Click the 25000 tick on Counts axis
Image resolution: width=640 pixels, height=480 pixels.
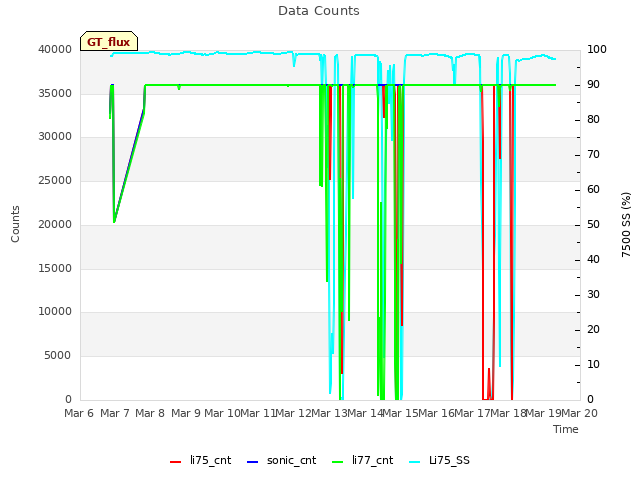[x=55, y=180]
